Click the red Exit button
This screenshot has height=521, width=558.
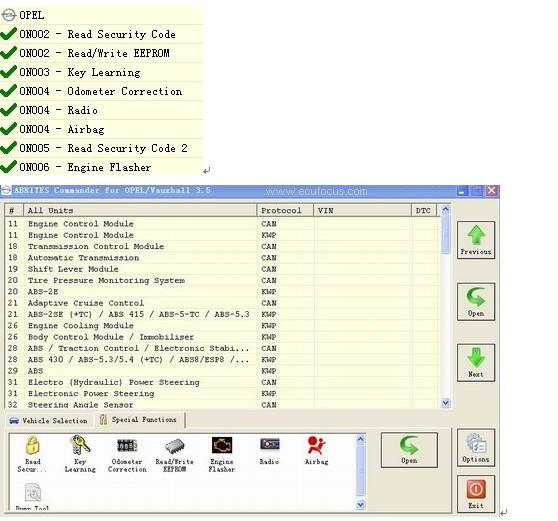476,494
